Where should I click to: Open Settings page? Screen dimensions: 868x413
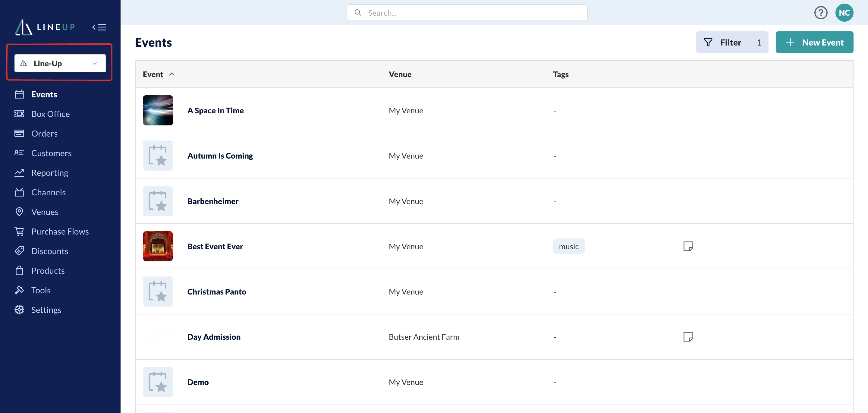(46, 310)
